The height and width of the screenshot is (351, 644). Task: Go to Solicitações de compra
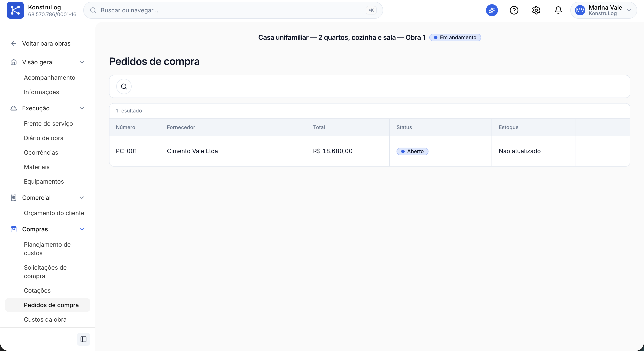pyautogui.click(x=45, y=272)
